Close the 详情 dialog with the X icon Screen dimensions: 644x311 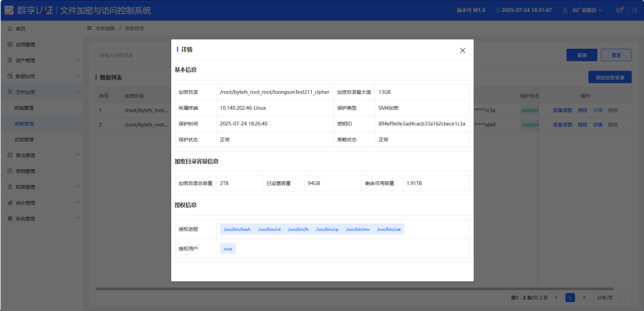tap(462, 50)
